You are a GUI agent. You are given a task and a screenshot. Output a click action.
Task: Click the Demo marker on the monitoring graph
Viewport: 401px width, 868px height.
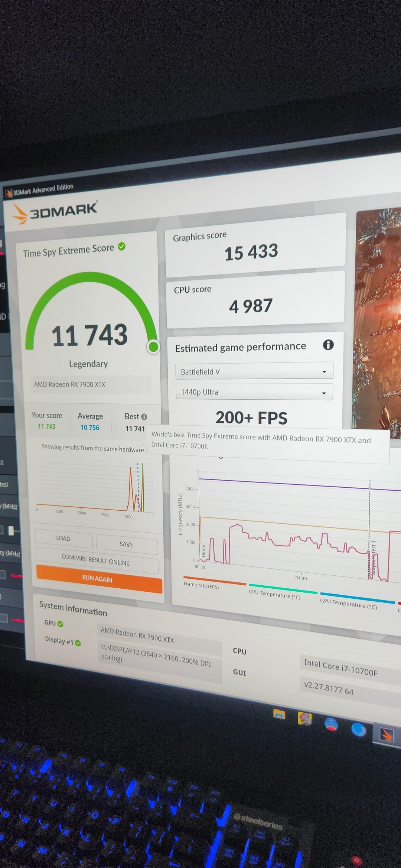pos(203,550)
